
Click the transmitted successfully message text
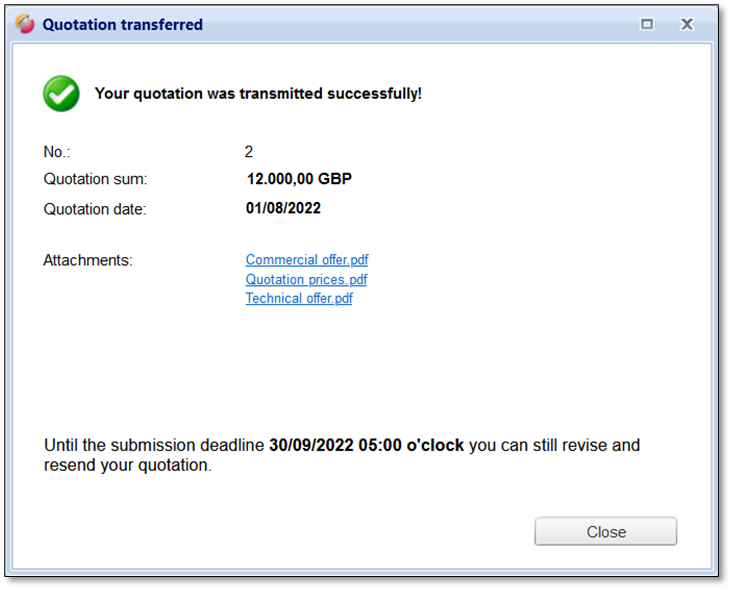click(258, 94)
